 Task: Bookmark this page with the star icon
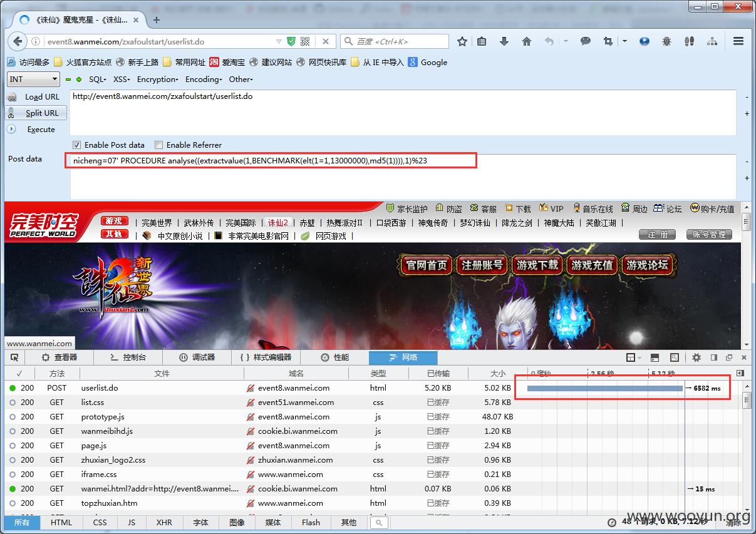(x=462, y=41)
